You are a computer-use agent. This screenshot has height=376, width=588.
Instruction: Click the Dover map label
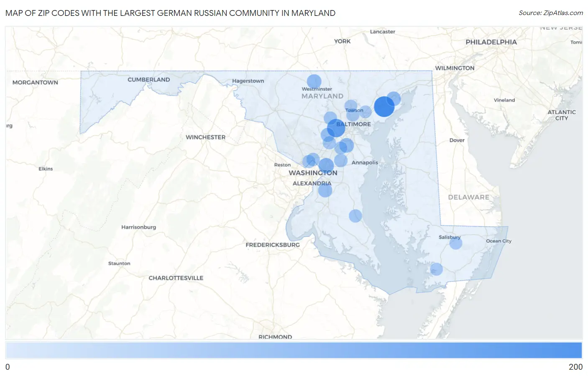(x=457, y=140)
